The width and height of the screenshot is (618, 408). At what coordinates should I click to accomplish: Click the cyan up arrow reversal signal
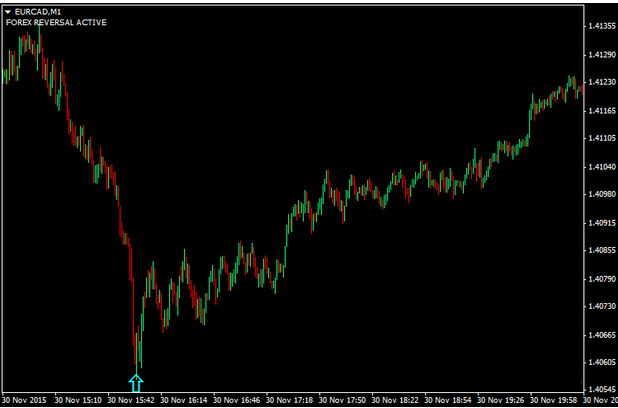[x=136, y=382]
